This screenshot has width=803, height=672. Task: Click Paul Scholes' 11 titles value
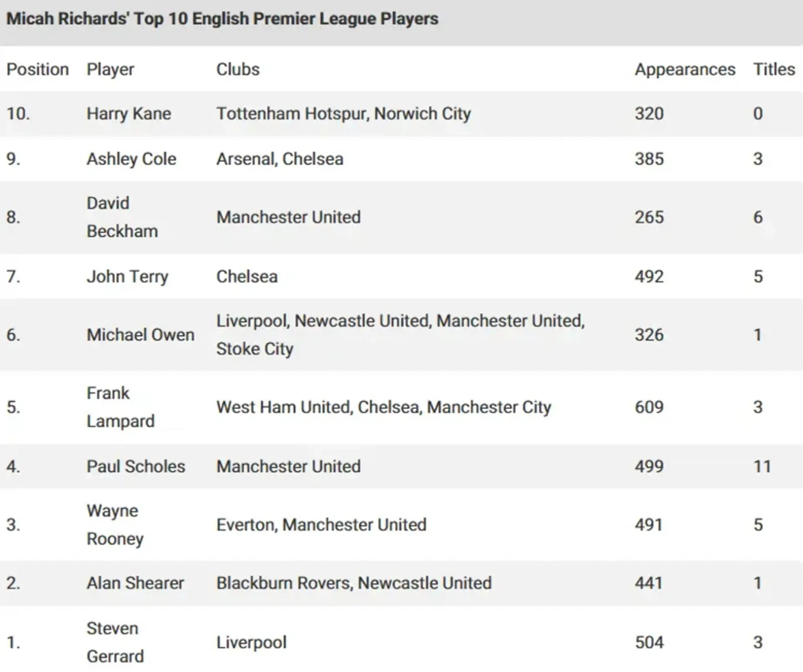pyautogui.click(x=762, y=466)
